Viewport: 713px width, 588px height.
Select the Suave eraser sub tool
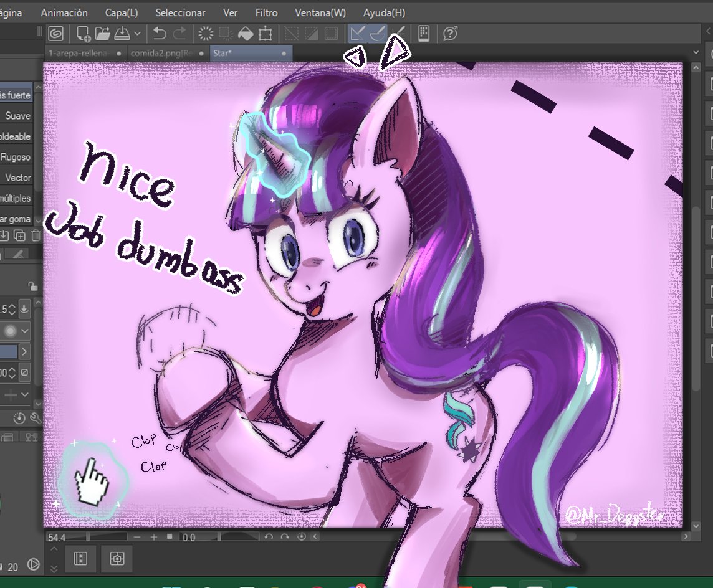click(x=16, y=116)
